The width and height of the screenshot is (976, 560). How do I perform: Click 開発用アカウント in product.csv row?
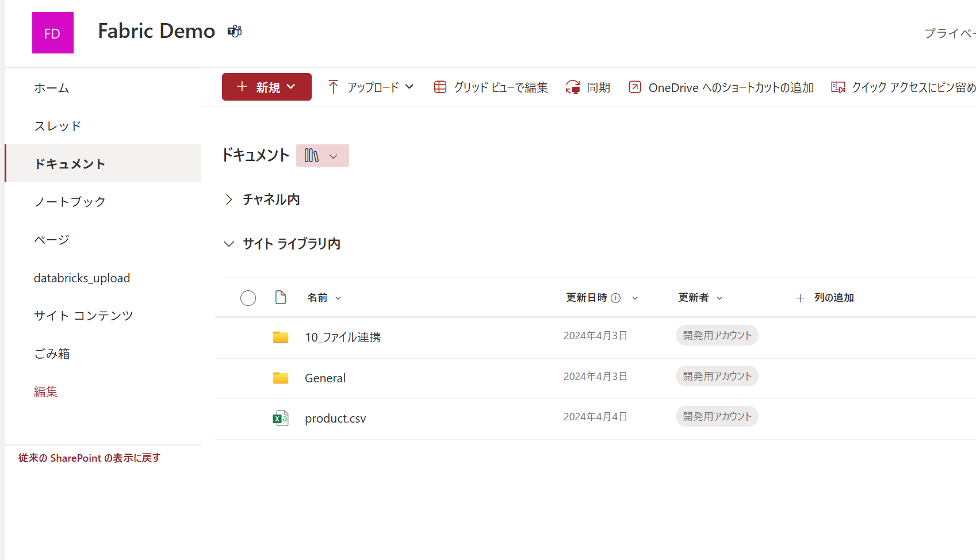pos(717,416)
